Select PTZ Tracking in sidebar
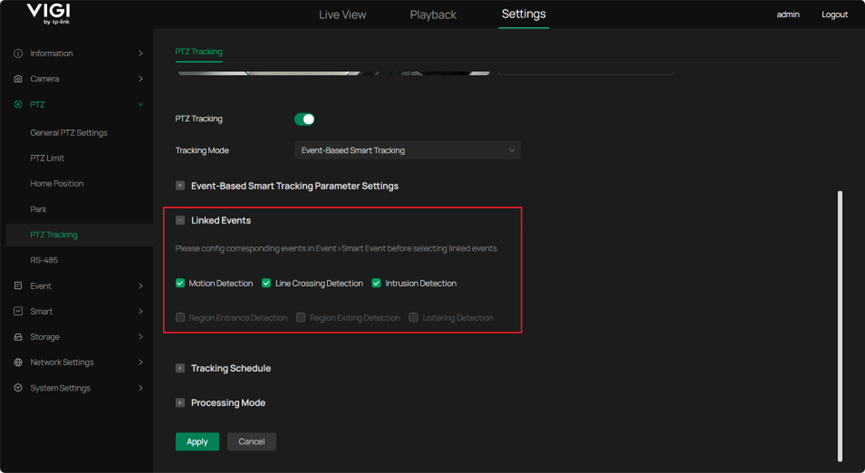The height and width of the screenshot is (473, 865). coord(79,235)
